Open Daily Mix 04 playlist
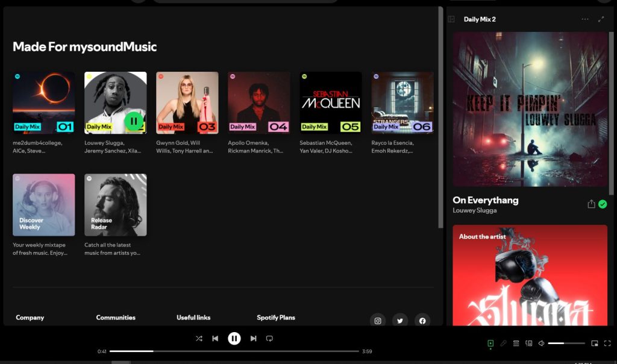This screenshot has width=617, height=364. (259, 102)
